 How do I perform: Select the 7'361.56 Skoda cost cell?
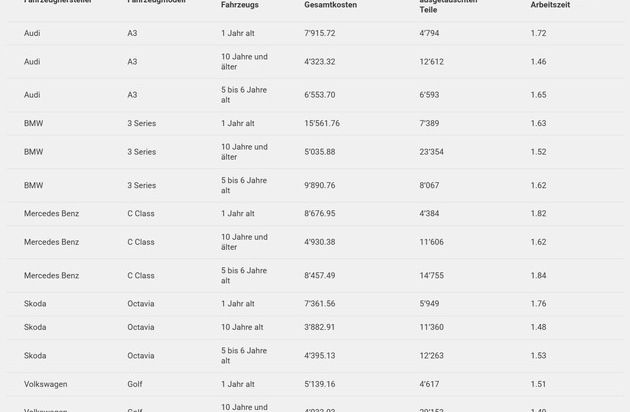click(x=320, y=304)
